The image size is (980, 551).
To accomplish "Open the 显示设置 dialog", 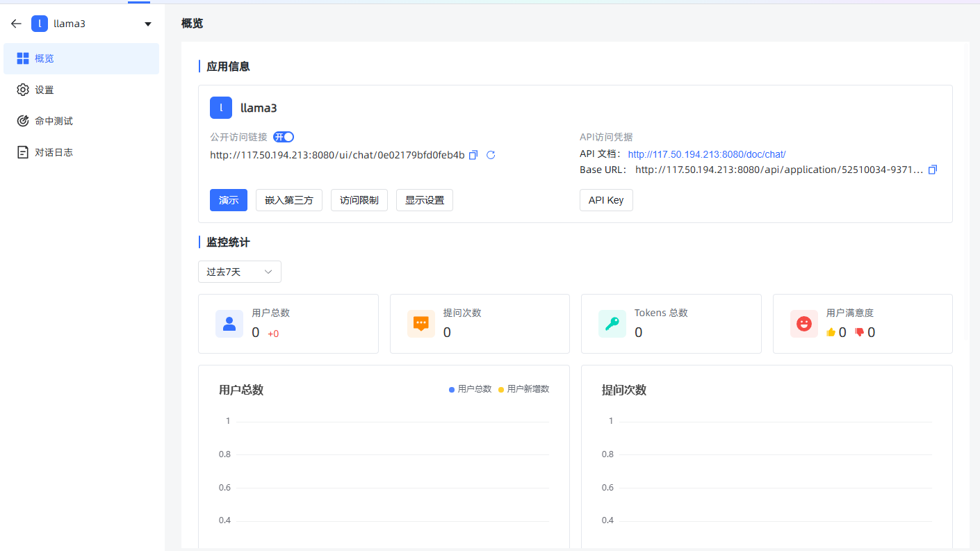I will tap(424, 200).
